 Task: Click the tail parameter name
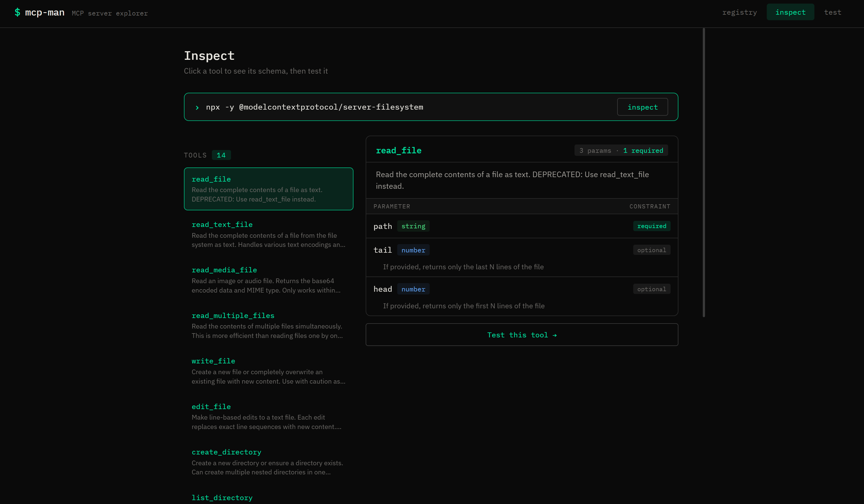[x=383, y=250]
